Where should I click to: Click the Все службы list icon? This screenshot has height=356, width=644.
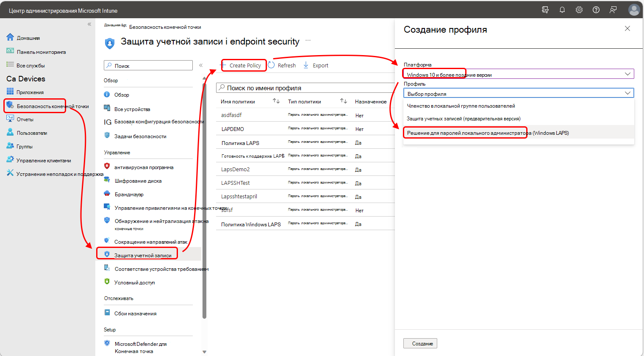pos(10,64)
